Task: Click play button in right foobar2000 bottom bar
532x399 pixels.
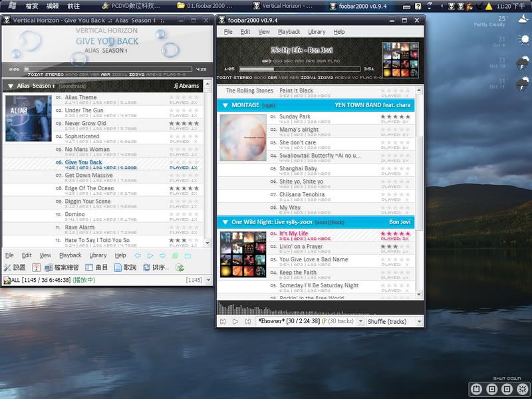Action: click(235, 321)
